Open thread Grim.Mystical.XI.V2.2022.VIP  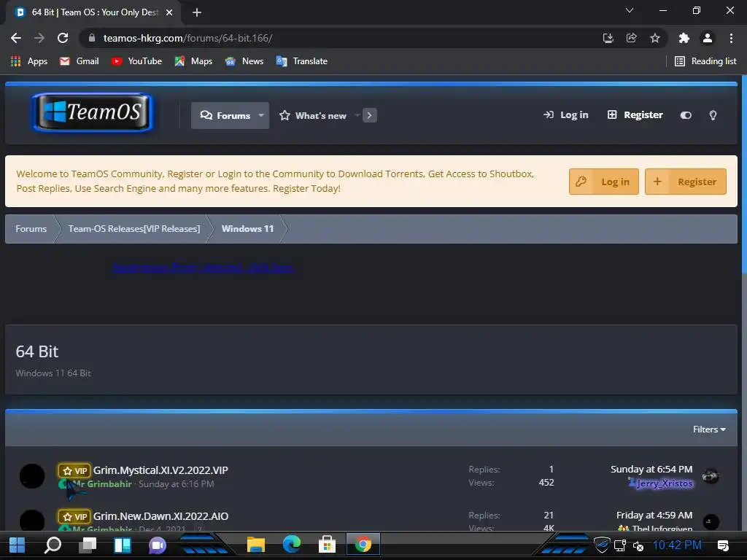click(x=160, y=470)
